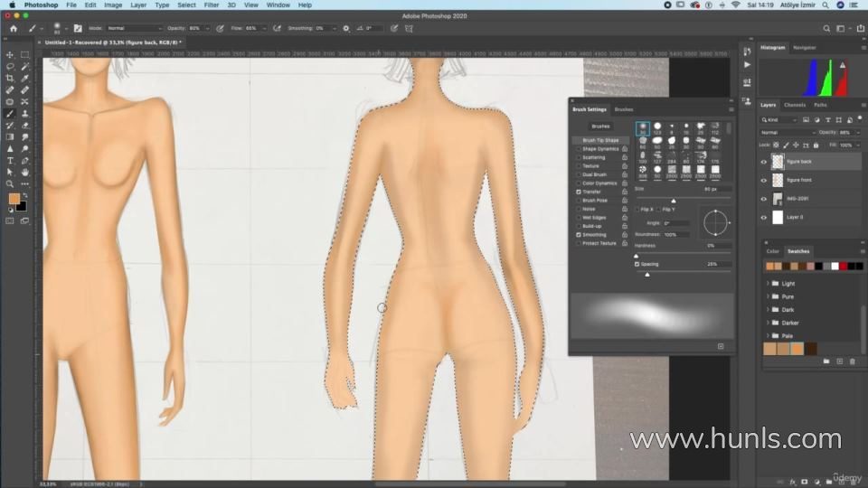Hide the figure back layer
868x488 pixels.
coord(763,162)
